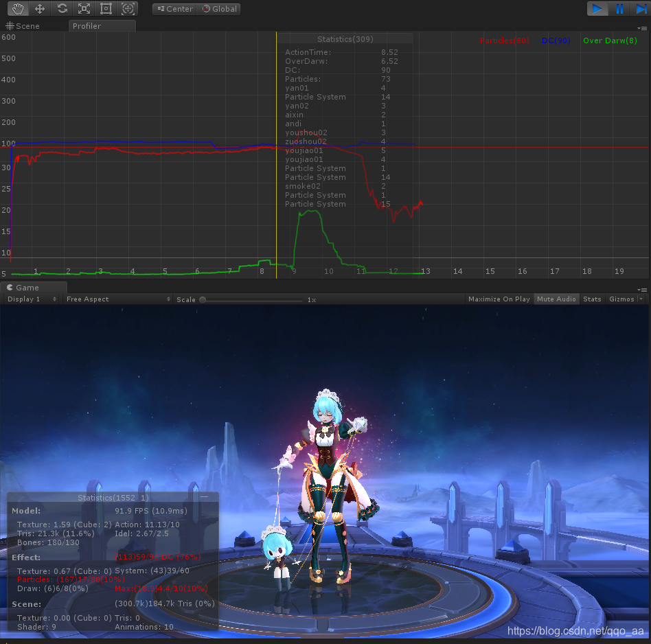Click the youjiao01 entry with value 5
The image size is (651, 644).
(x=336, y=150)
